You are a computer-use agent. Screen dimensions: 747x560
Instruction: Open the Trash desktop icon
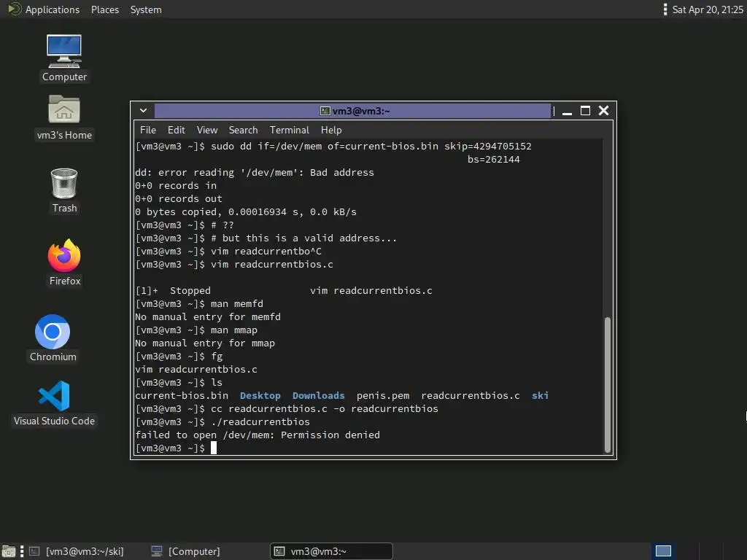[64, 190]
